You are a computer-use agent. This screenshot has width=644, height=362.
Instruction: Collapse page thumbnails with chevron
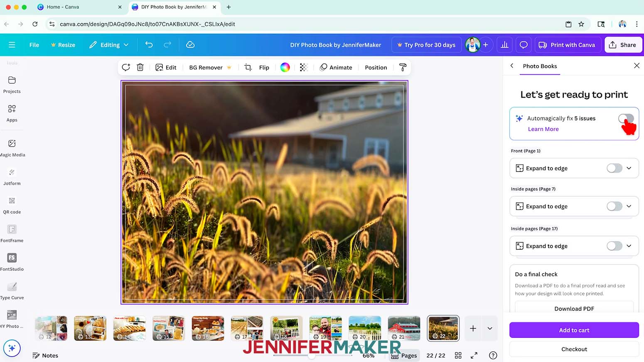point(490,328)
